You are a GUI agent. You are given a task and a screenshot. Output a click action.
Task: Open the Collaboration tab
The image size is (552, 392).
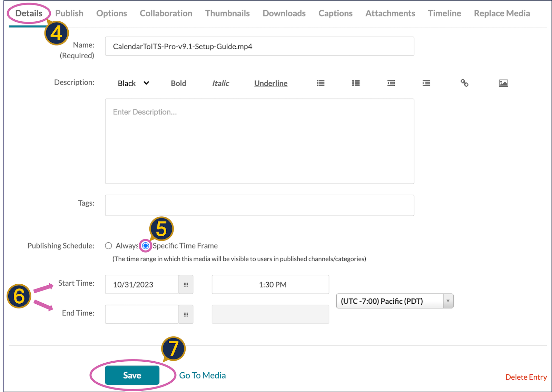click(166, 13)
